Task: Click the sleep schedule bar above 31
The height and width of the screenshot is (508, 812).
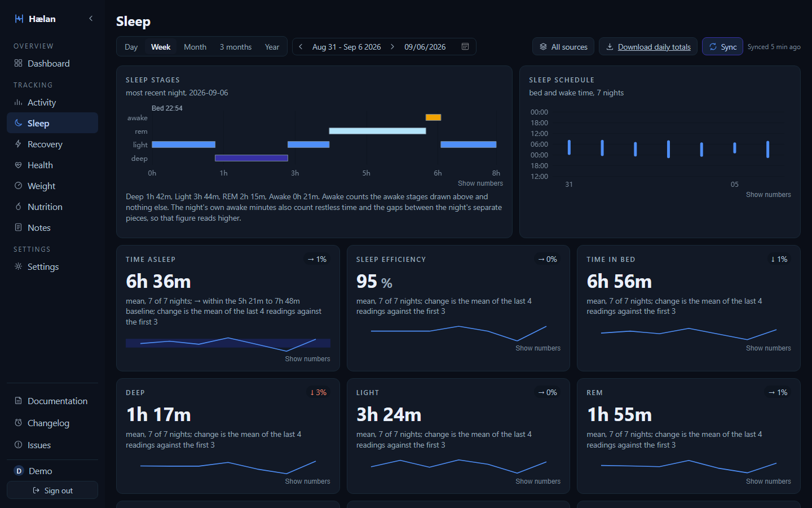Action: pos(569,147)
